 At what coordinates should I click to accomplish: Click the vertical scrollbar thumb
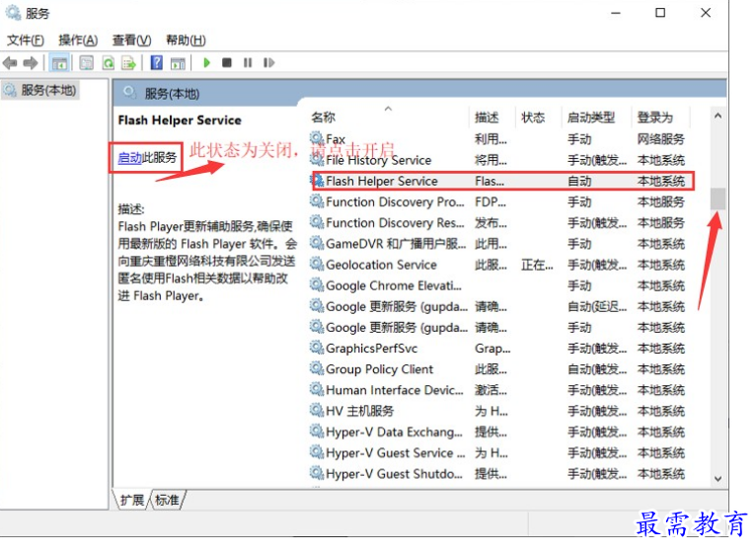(x=718, y=198)
